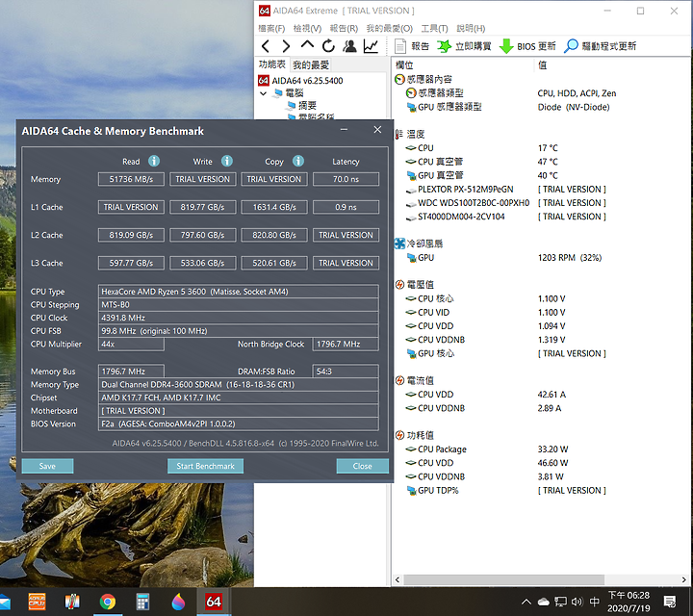This screenshot has height=616, width=693.
Task: Click the CPU Type field in benchmark
Action: point(239,292)
